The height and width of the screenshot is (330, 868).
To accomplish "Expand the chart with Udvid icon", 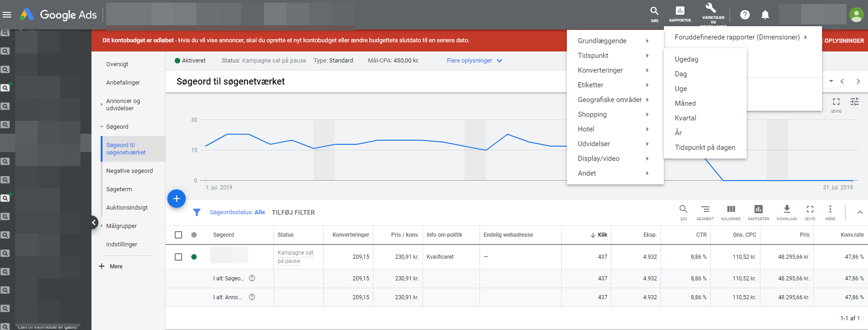I will [x=836, y=104].
